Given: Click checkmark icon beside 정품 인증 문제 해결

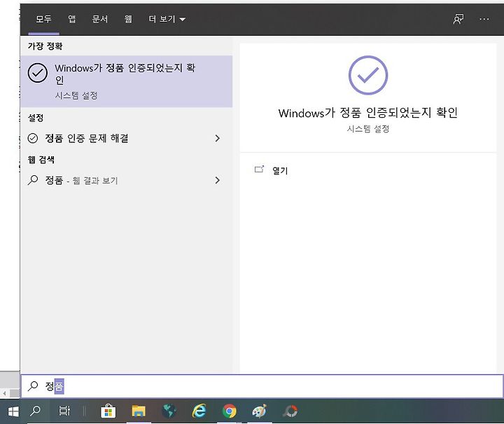Looking at the screenshot, I should click(x=33, y=138).
